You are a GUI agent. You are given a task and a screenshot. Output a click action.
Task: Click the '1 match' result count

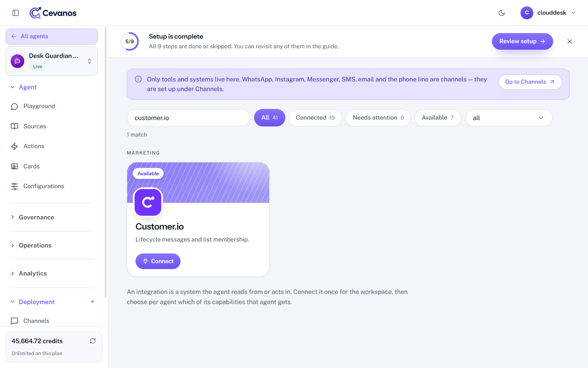[137, 135]
